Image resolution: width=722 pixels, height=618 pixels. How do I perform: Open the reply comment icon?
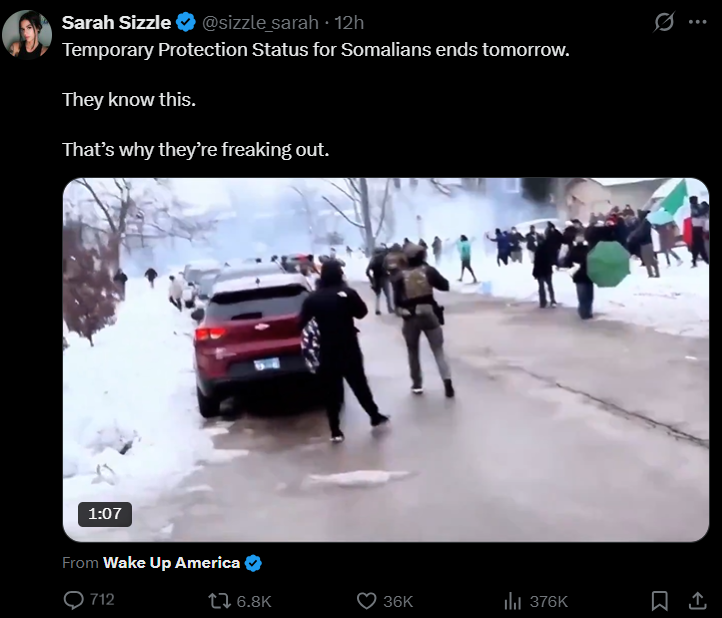[73, 600]
